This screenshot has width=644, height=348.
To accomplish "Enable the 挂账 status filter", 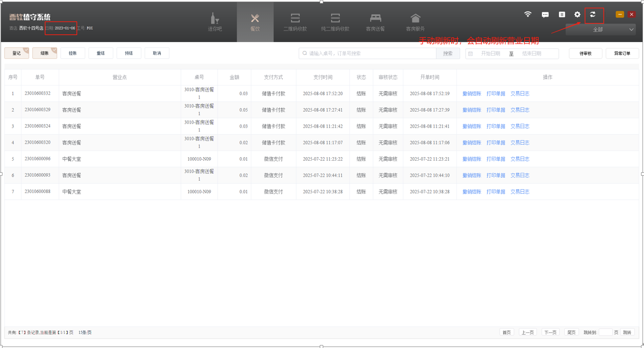I will coord(73,53).
